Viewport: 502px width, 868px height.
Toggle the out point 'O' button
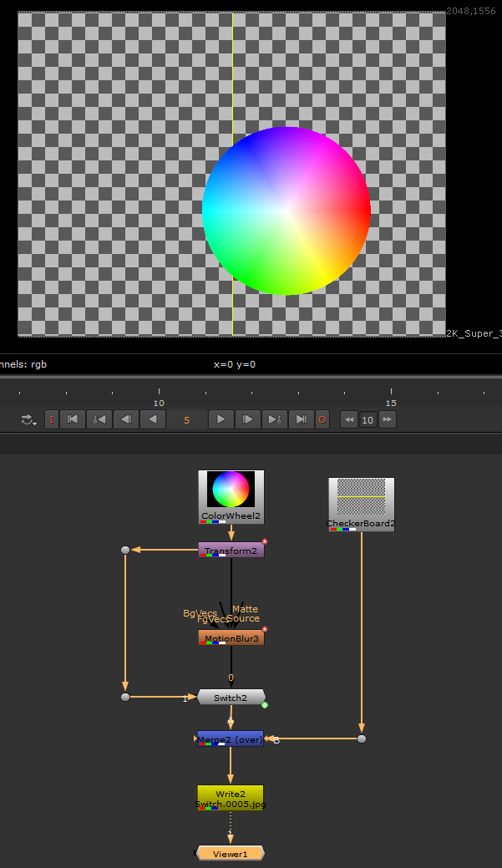[322, 419]
